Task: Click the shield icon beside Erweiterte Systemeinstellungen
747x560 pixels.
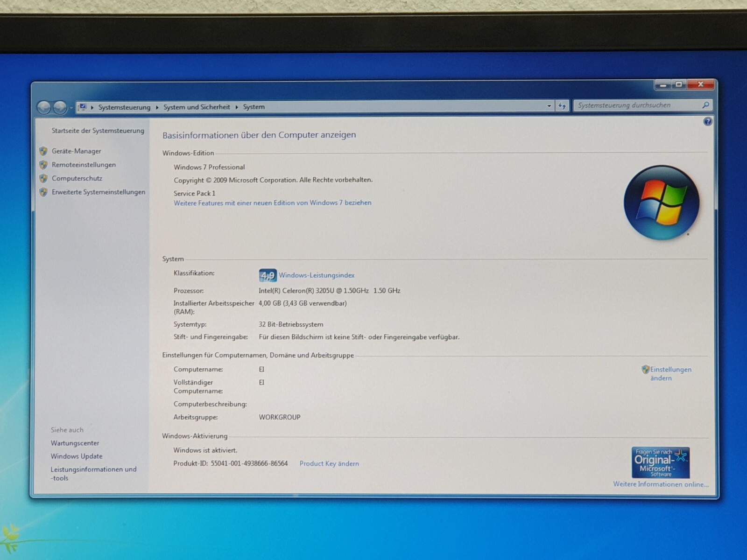Action: pyautogui.click(x=43, y=192)
